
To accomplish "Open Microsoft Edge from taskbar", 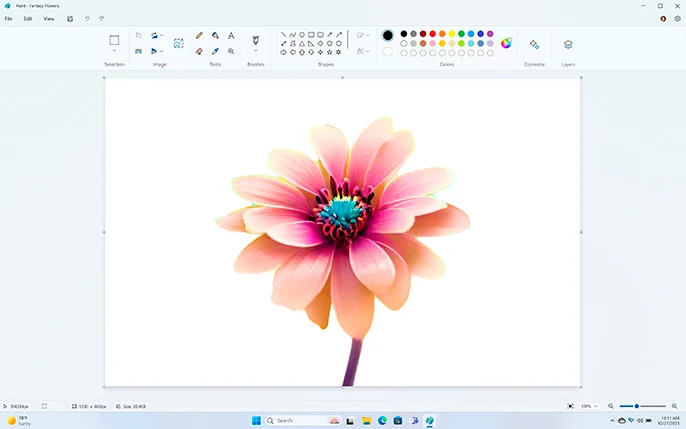I will click(382, 421).
